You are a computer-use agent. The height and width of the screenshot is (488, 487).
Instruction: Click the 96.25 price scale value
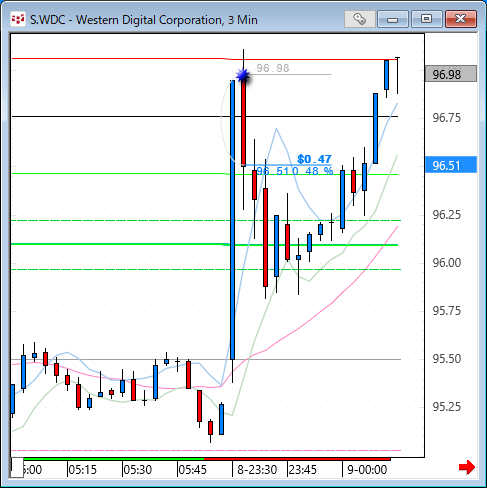(447, 215)
